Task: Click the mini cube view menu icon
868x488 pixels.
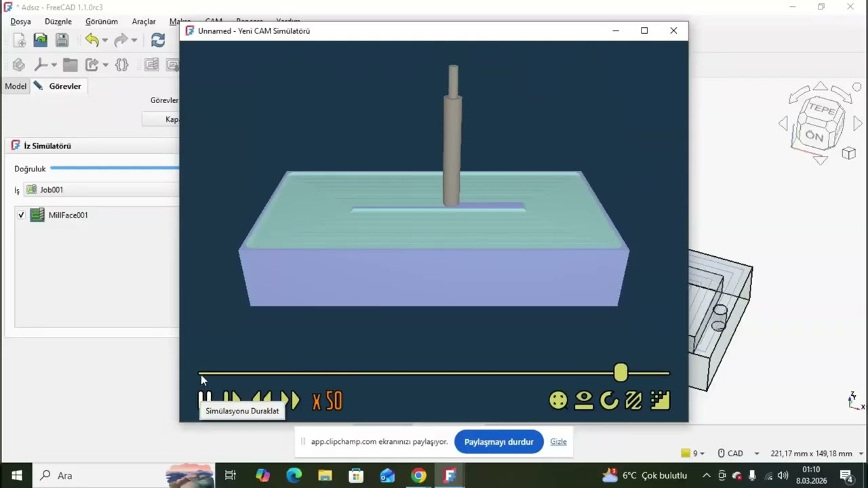Action: [x=849, y=154]
